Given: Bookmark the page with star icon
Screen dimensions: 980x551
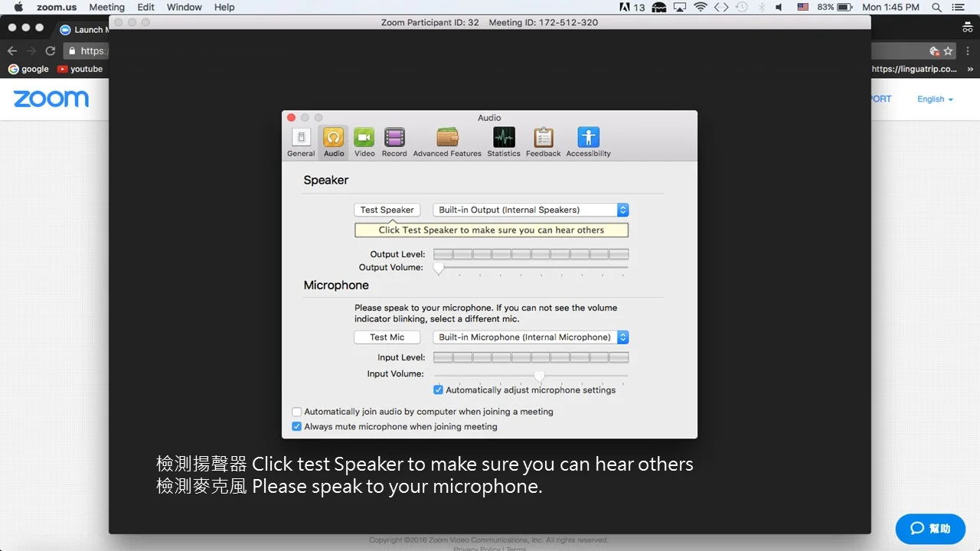Looking at the screenshot, I should pos(948,51).
